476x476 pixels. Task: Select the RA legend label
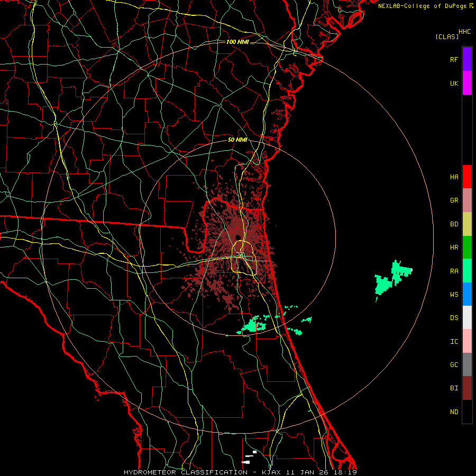[454, 271]
